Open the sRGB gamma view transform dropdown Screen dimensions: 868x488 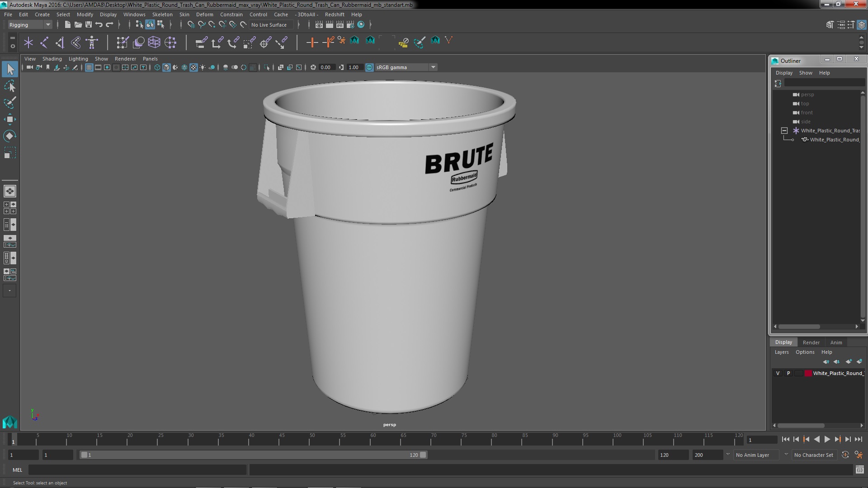pos(406,67)
